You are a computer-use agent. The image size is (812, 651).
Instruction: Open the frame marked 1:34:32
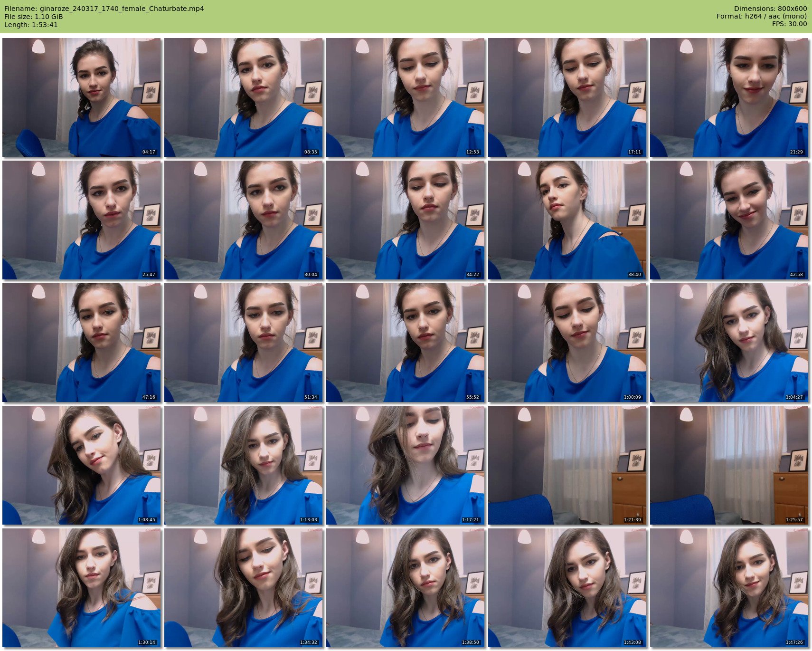click(x=244, y=588)
